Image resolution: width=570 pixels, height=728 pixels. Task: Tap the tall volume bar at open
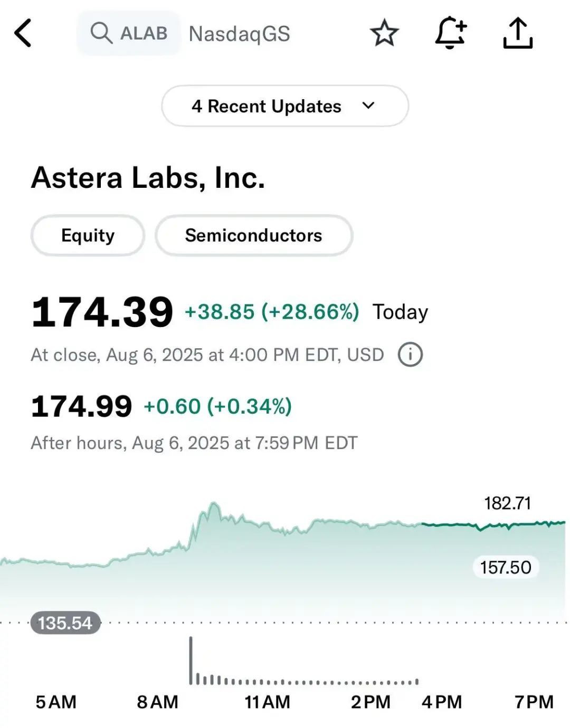tap(191, 660)
